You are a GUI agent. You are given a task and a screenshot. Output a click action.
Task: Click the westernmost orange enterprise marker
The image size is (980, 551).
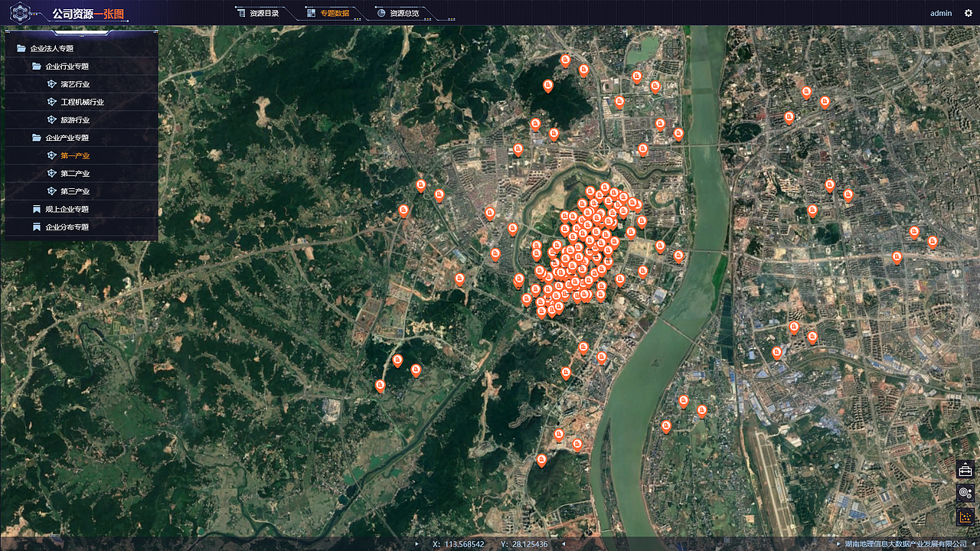click(380, 386)
